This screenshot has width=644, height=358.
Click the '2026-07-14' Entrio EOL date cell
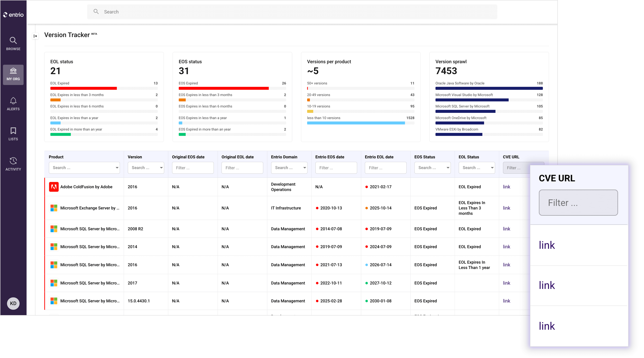[x=381, y=265]
